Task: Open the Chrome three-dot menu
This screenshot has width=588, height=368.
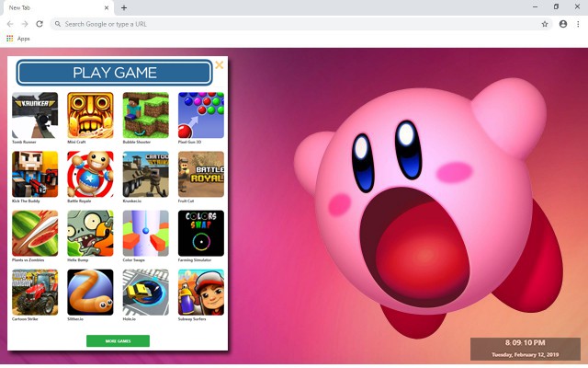Action: click(x=578, y=24)
